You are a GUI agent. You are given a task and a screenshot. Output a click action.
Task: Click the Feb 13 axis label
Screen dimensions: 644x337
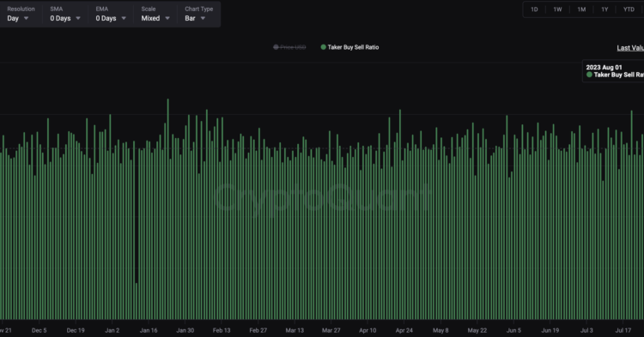[222, 330]
